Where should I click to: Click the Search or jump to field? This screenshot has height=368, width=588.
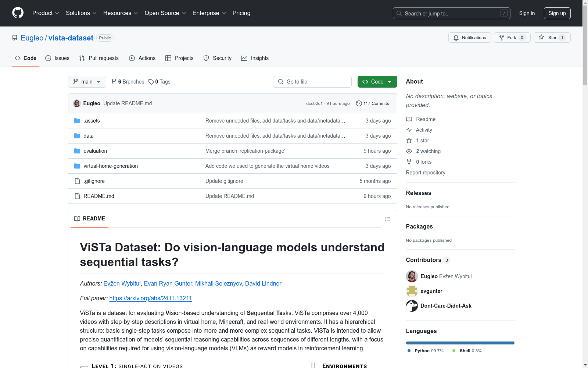[x=452, y=13]
